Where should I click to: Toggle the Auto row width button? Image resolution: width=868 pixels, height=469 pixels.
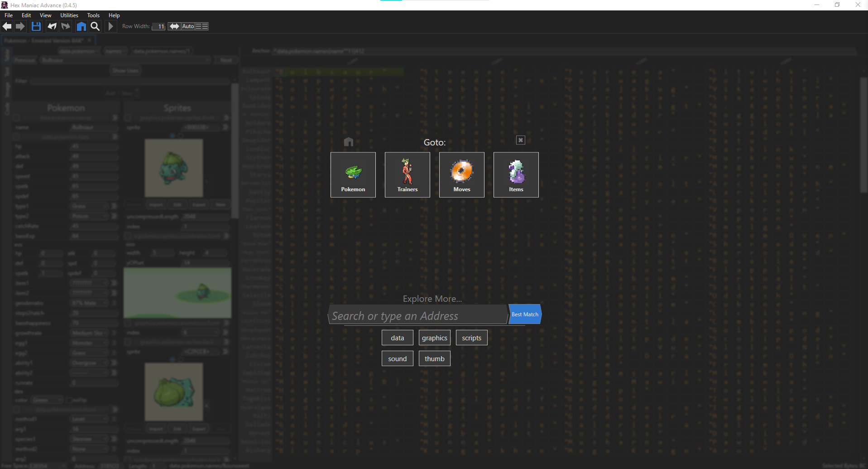(x=188, y=26)
